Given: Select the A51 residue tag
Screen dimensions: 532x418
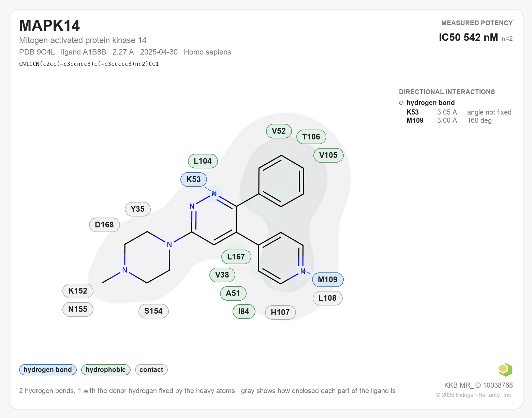Looking at the screenshot, I should coord(233,293).
